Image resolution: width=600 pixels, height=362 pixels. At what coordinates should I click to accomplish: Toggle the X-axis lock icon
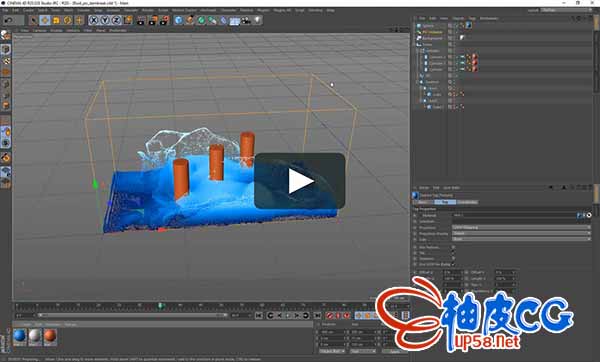click(x=94, y=20)
